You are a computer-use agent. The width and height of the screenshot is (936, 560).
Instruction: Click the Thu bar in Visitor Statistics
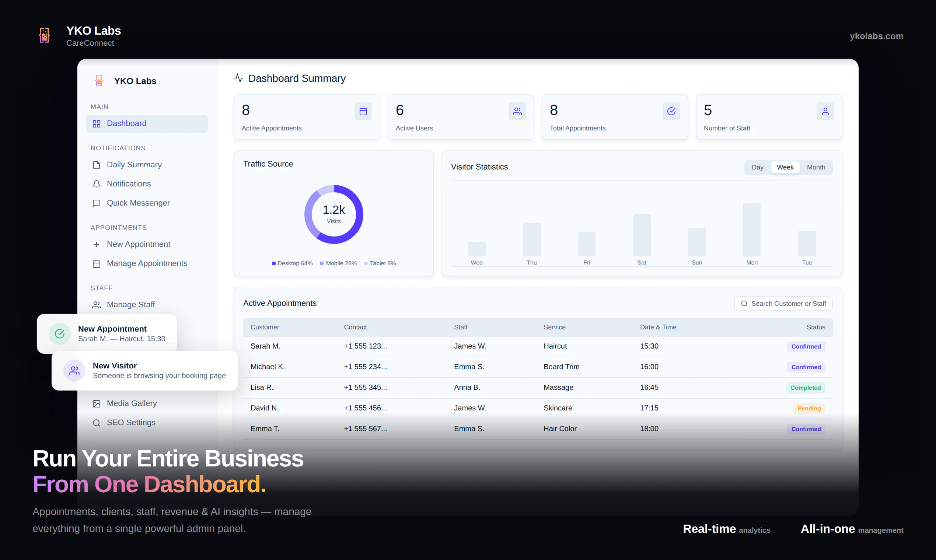point(532,240)
